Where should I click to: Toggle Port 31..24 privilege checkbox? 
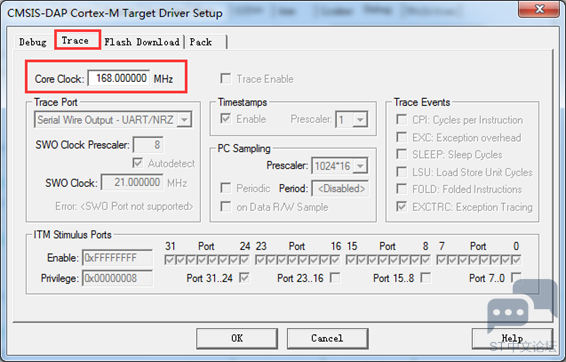point(245,278)
